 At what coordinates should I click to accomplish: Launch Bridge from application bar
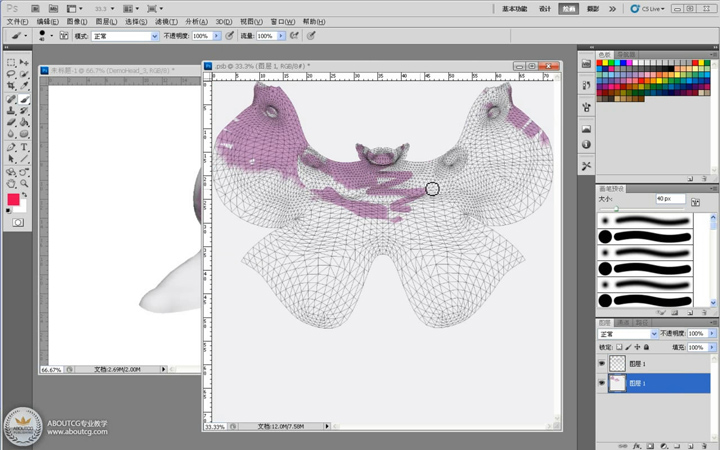coord(35,8)
